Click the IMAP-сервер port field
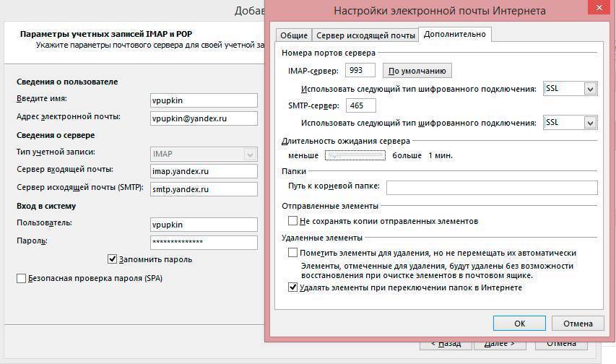This screenshot has width=616, height=364. [x=360, y=70]
